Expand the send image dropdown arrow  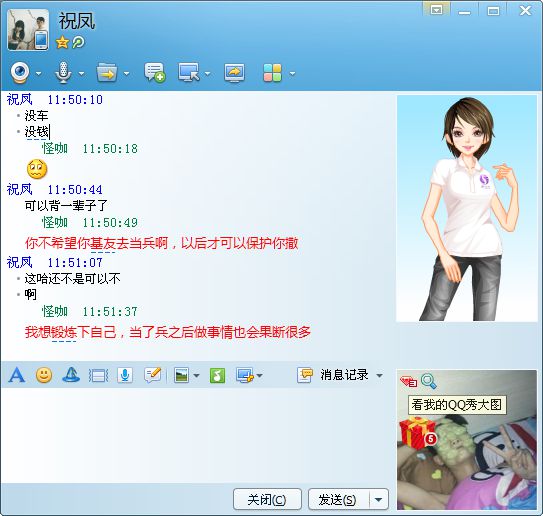[196, 375]
